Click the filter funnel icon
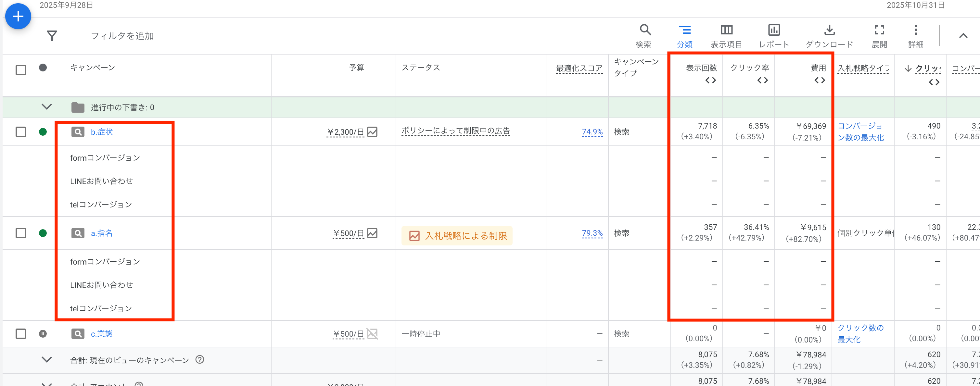 tap(52, 36)
